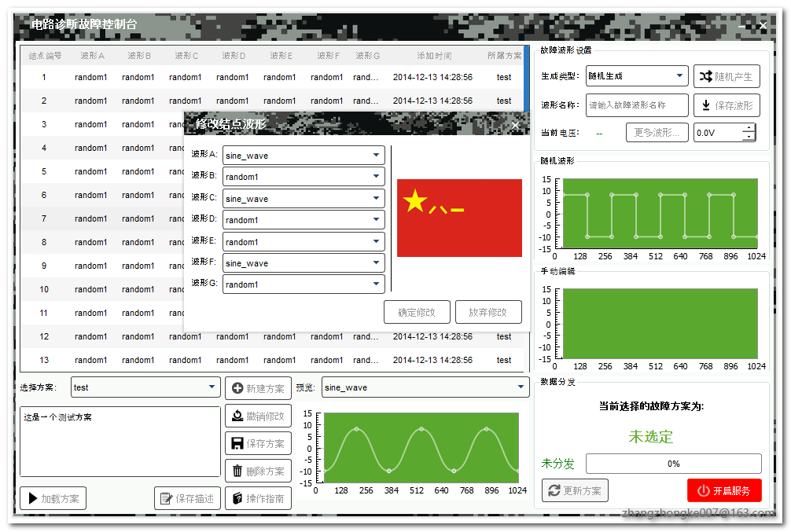Open the 波形A sine_wave dropdown

pos(304,156)
